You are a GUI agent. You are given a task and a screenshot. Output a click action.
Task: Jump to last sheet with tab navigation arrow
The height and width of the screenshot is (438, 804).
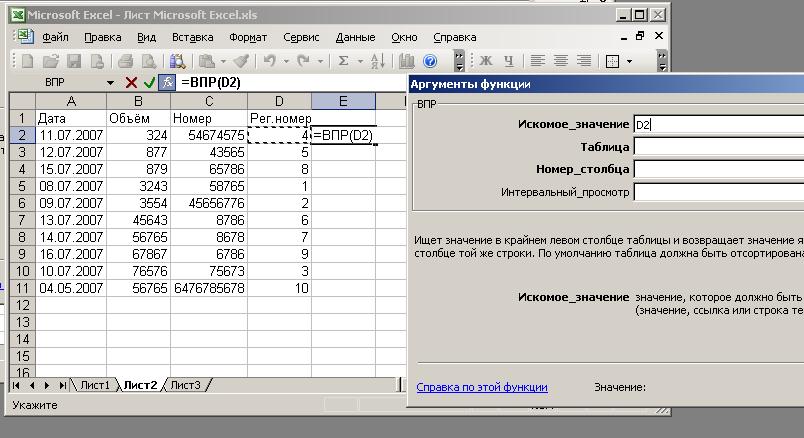click(62, 385)
